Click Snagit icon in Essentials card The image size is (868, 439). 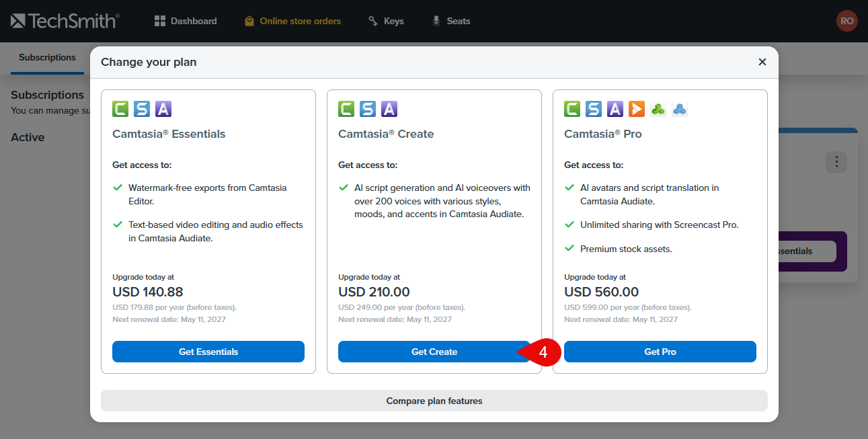tap(142, 109)
